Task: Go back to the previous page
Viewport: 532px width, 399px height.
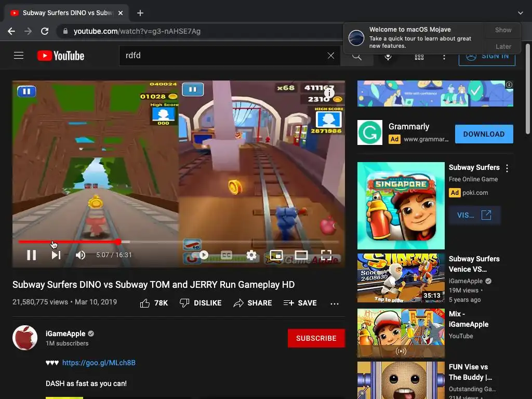Action: tap(11, 31)
